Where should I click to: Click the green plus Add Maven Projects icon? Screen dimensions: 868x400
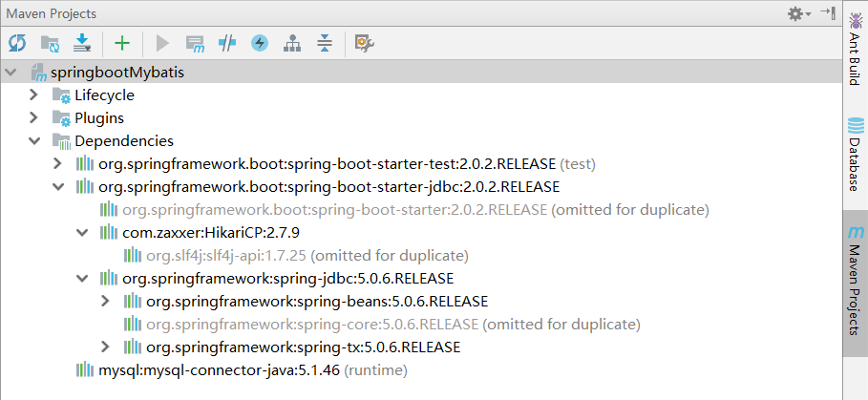122,43
